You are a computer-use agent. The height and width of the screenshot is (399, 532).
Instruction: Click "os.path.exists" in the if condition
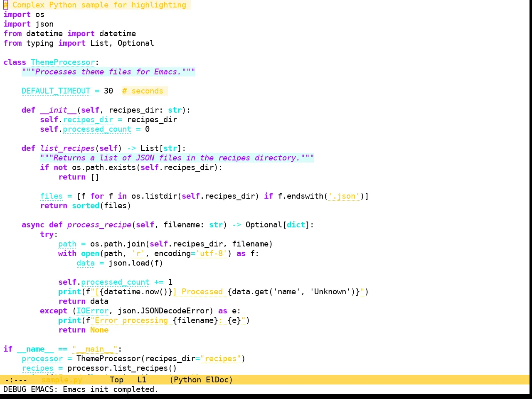(104, 167)
